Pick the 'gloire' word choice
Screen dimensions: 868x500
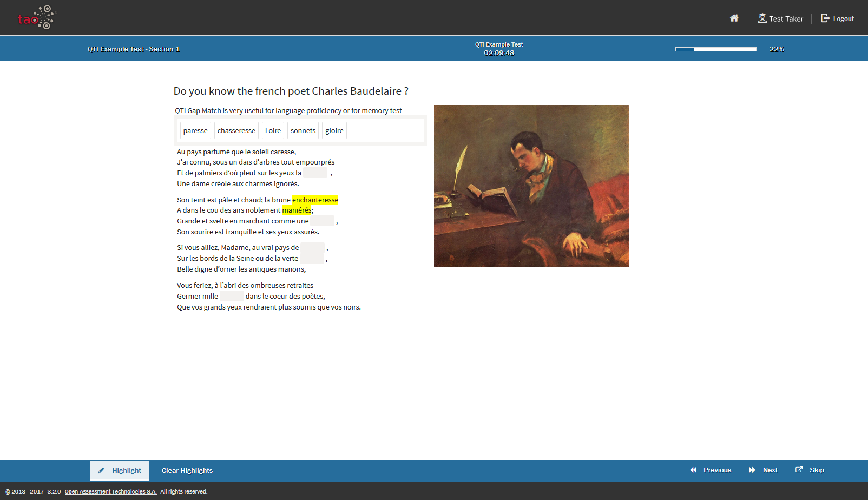334,131
